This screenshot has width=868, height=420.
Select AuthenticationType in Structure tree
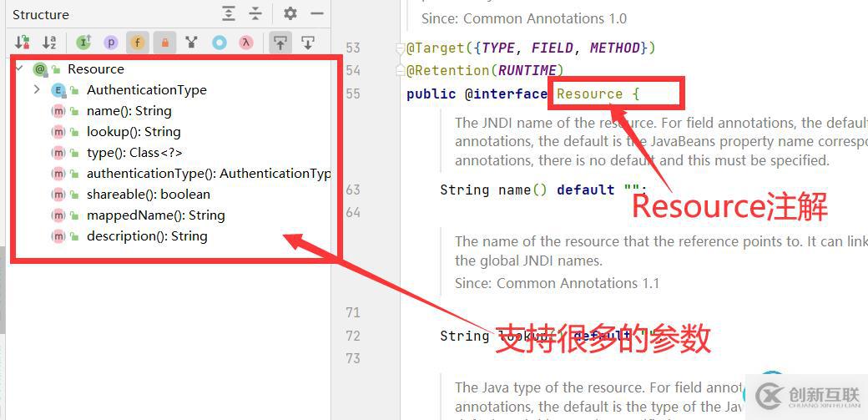click(147, 90)
